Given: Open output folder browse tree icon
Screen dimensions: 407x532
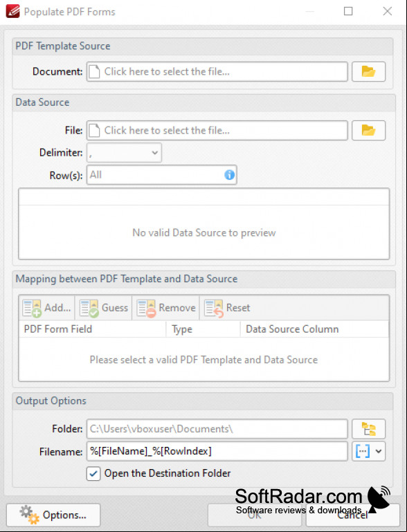Looking at the screenshot, I should click(x=368, y=429).
